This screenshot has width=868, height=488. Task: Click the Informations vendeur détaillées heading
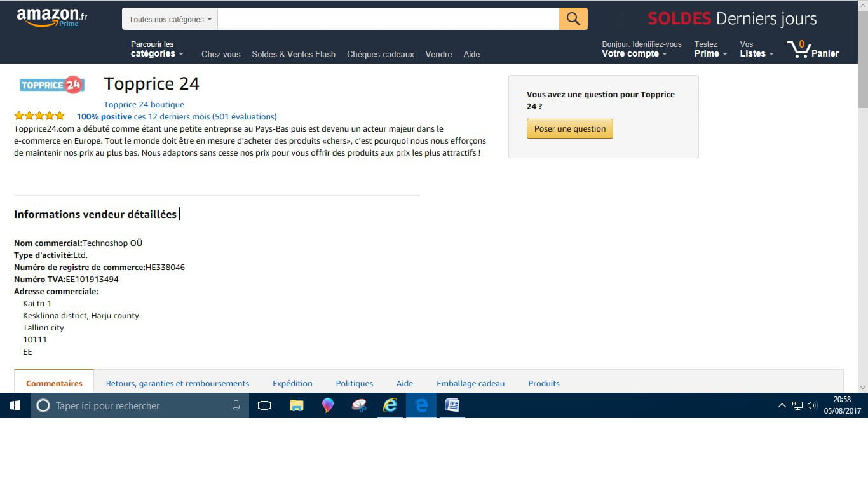coord(95,214)
